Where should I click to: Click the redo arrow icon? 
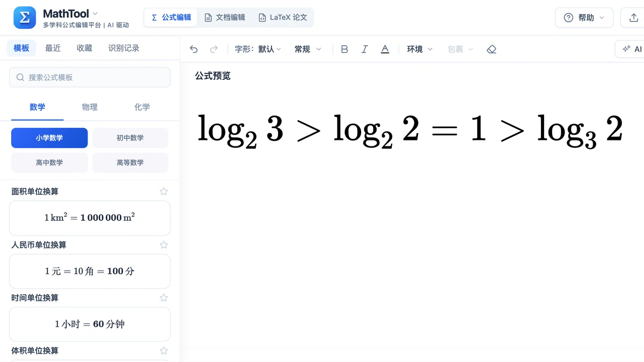tap(214, 49)
